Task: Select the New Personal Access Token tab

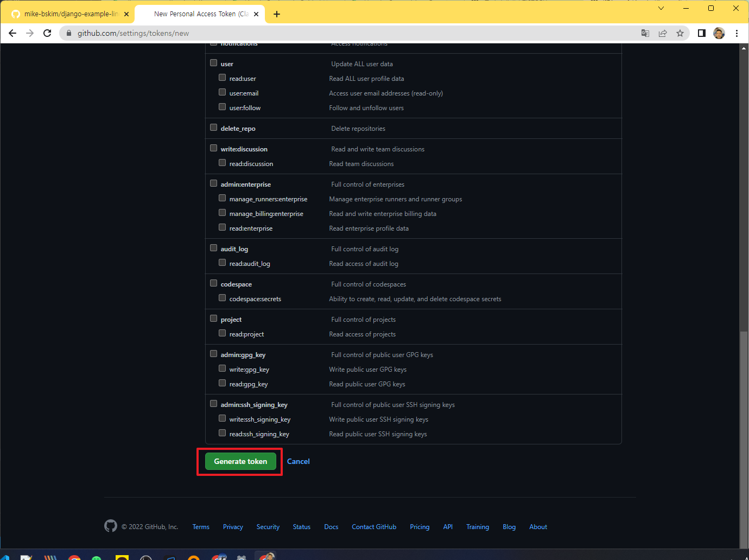Action: coord(199,14)
